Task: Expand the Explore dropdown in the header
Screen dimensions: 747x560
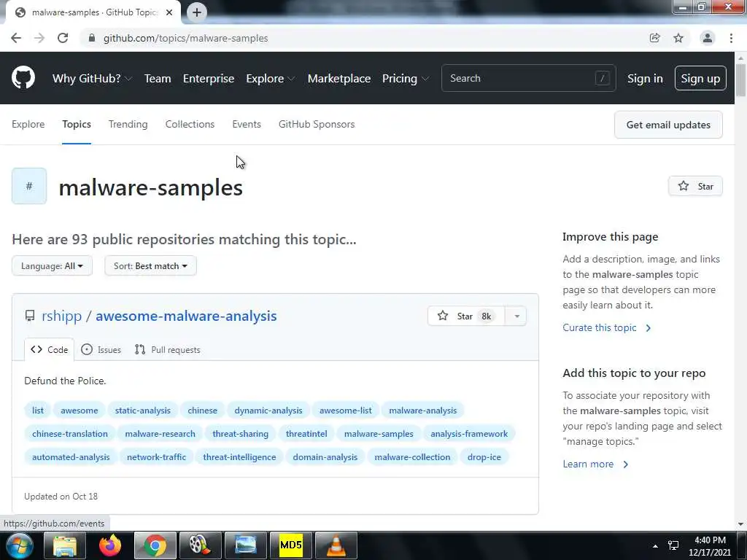Action: pyautogui.click(x=270, y=78)
